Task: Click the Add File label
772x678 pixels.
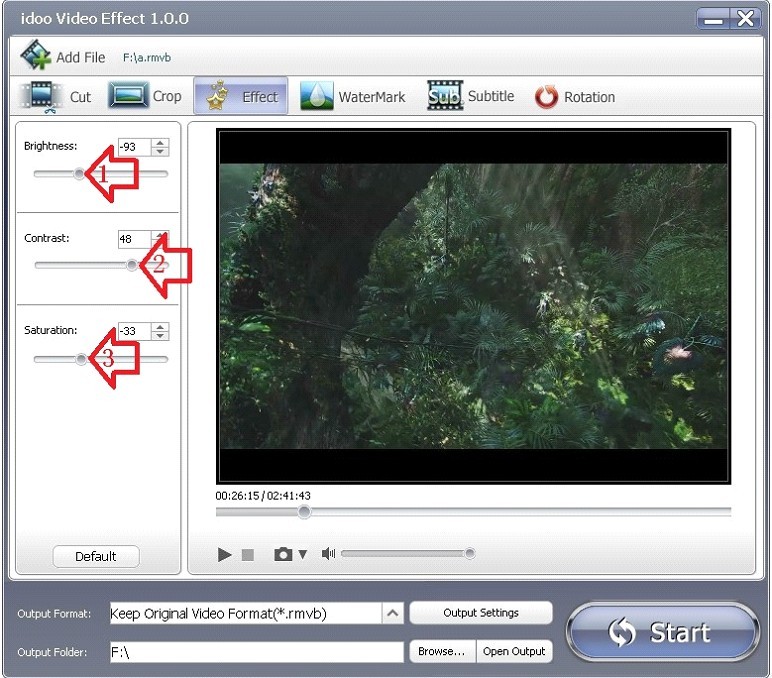Action: click(x=81, y=57)
